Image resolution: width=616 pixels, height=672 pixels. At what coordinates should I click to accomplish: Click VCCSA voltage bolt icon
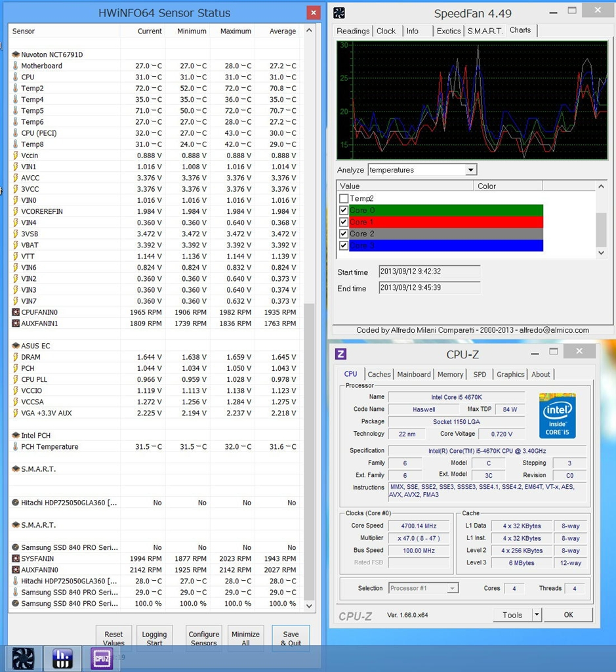point(16,402)
